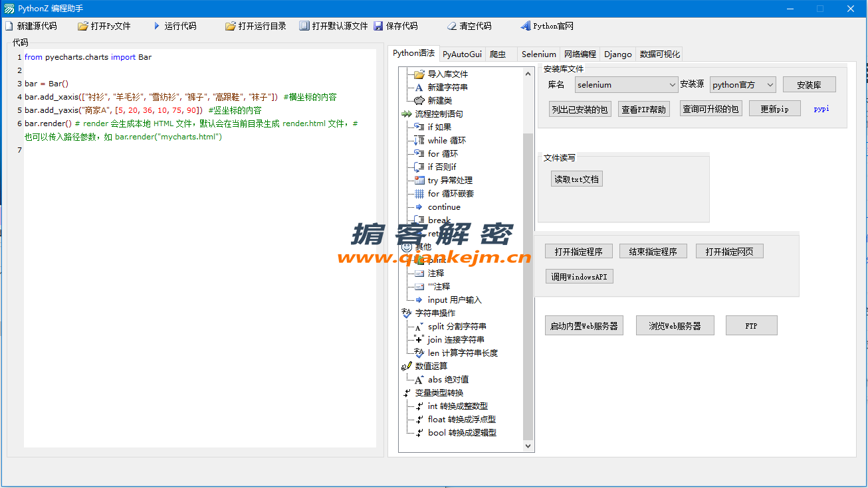Click 打开指定网页 button
Viewport: 868px width, 488px height.
tap(729, 252)
